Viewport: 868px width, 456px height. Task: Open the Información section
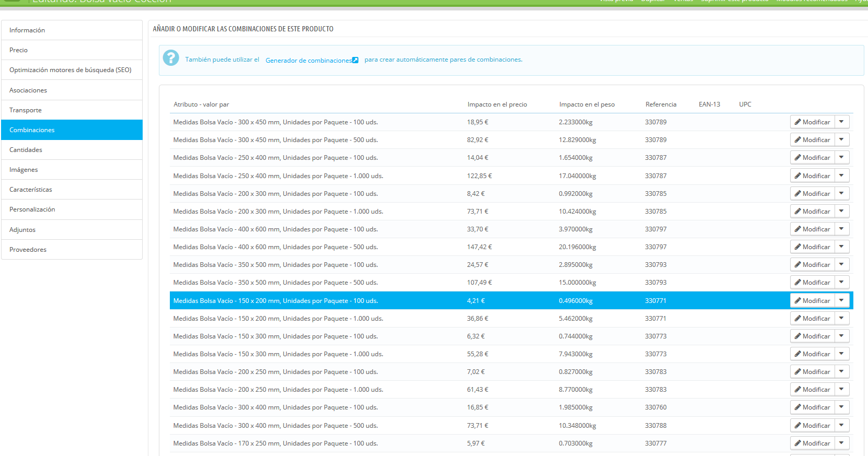[72, 30]
